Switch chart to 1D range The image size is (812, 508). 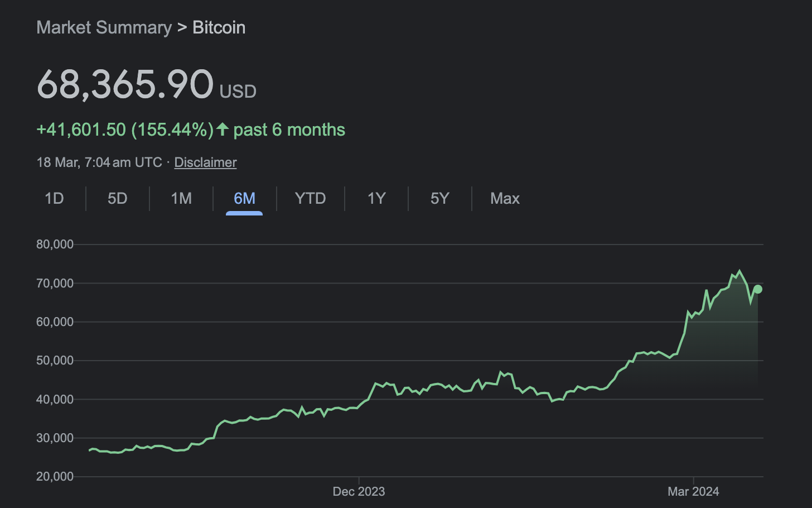(x=54, y=199)
